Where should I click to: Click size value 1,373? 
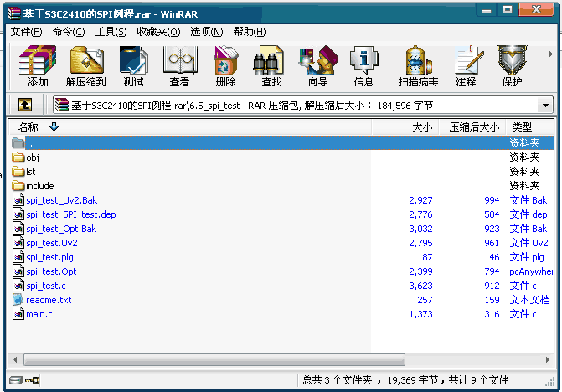click(420, 314)
